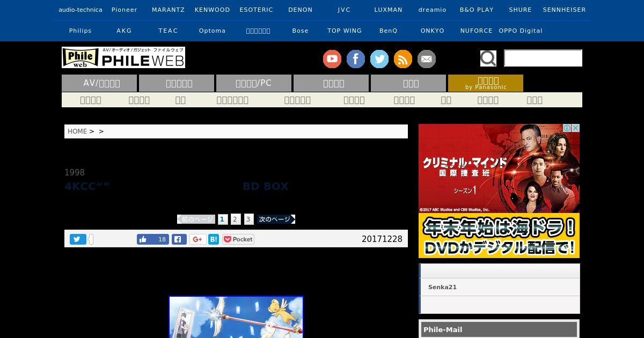Click inside the site search text field
Image resolution: width=644 pixels, height=338 pixels.
click(x=543, y=58)
